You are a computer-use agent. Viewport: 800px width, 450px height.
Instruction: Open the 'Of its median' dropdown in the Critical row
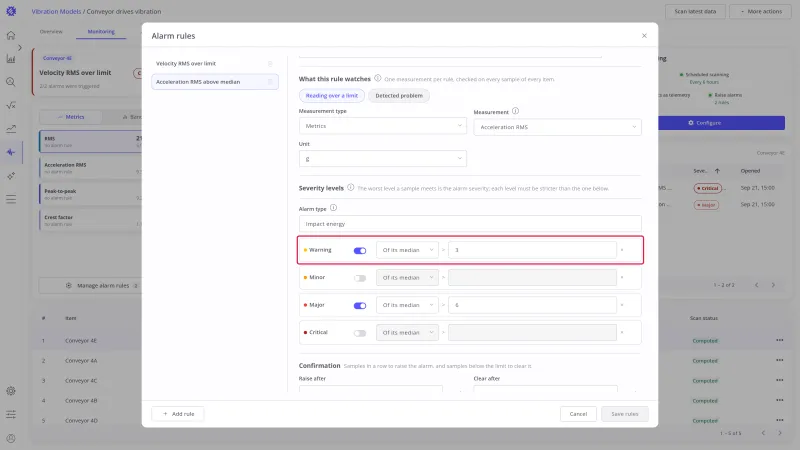(x=407, y=333)
